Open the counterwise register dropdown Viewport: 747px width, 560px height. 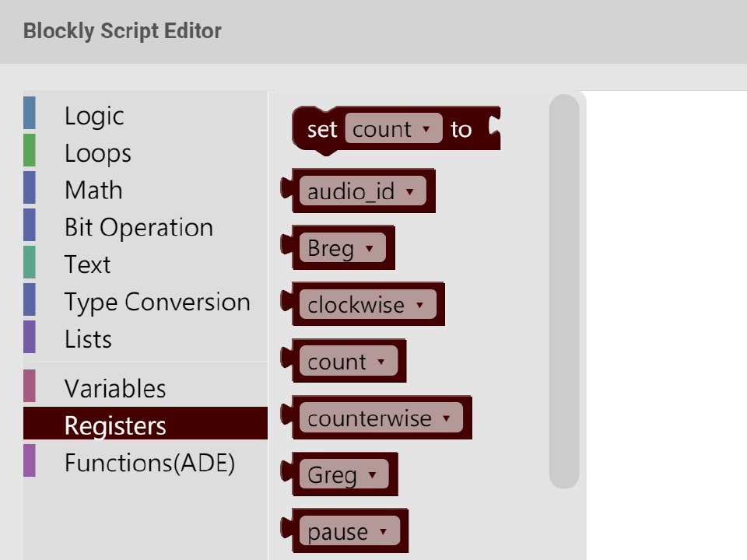[380, 418]
